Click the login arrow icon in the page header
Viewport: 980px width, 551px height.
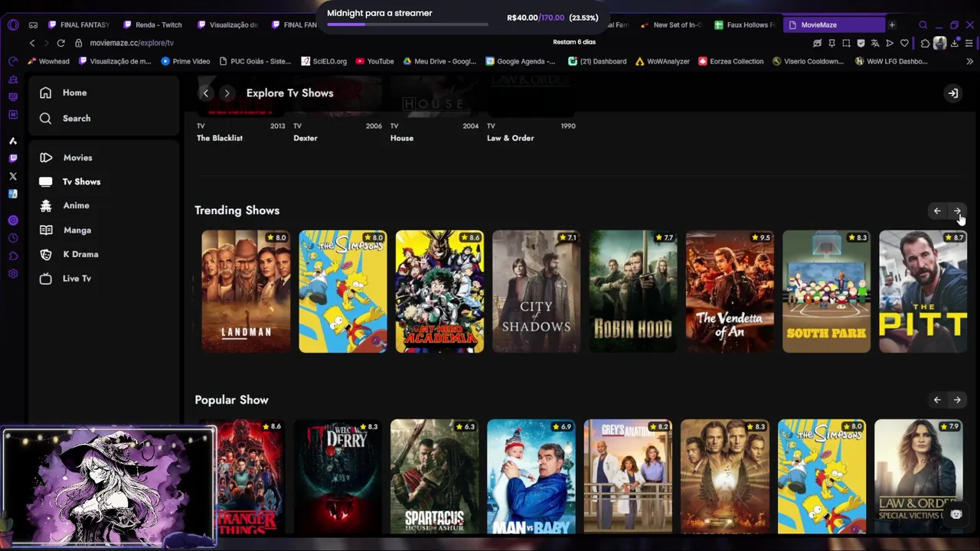pyautogui.click(x=952, y=93)
